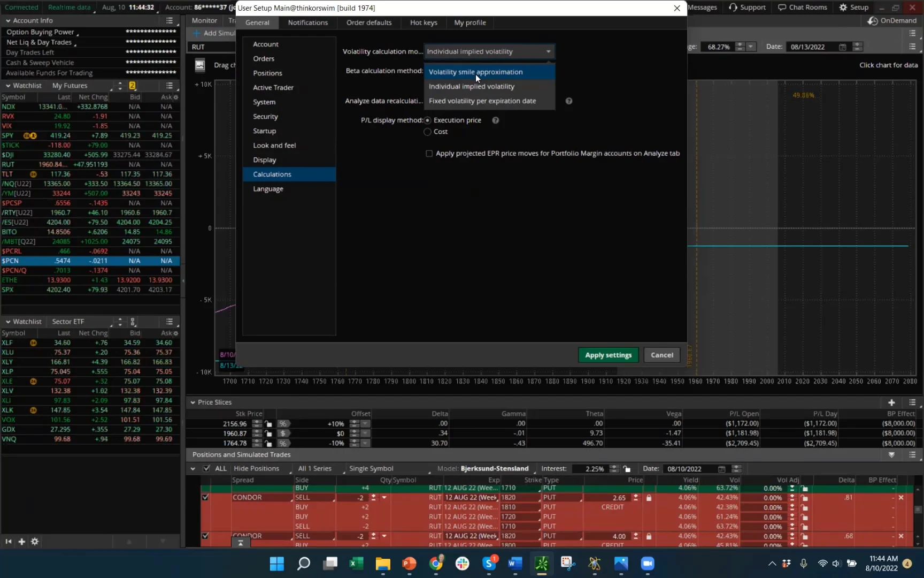Remove the CONDOR row priced 2.65
The image size is (924, 578).
pyautogui.click(x=901, y=498)
